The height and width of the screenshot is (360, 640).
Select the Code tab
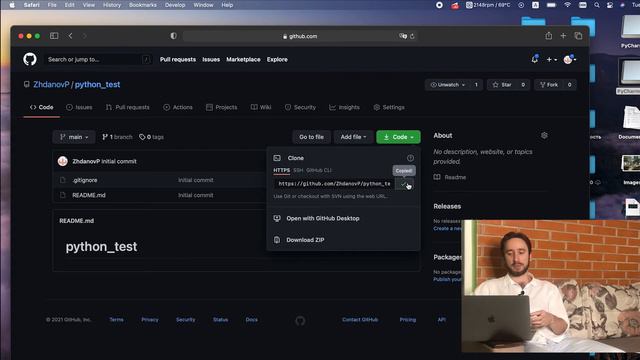pos(42,107)
